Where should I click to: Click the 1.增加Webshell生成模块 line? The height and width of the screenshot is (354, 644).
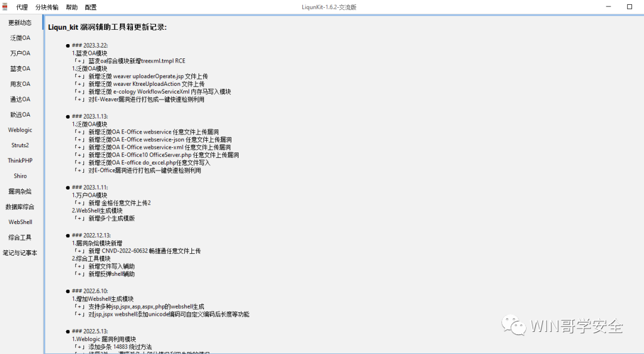click(x=103, y=299)
